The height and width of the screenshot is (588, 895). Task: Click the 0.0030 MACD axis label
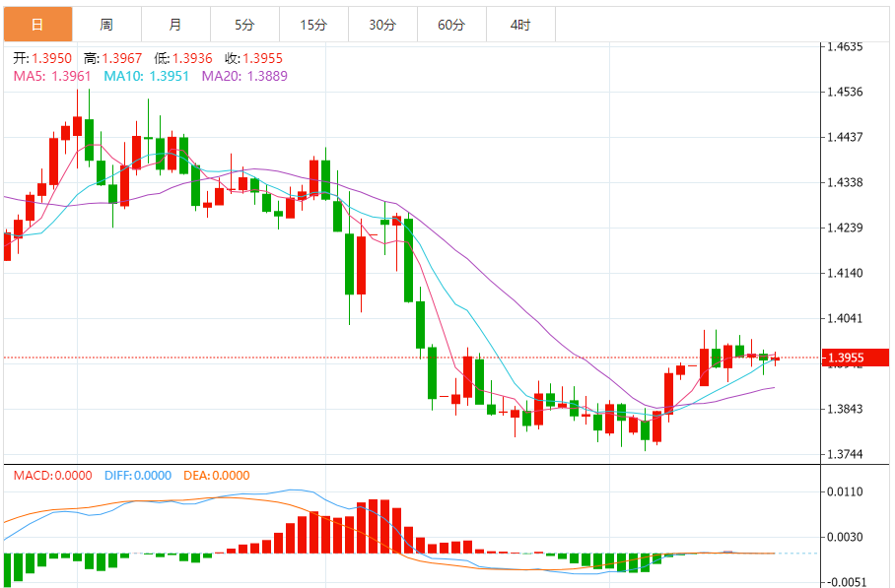coord(845,537)
